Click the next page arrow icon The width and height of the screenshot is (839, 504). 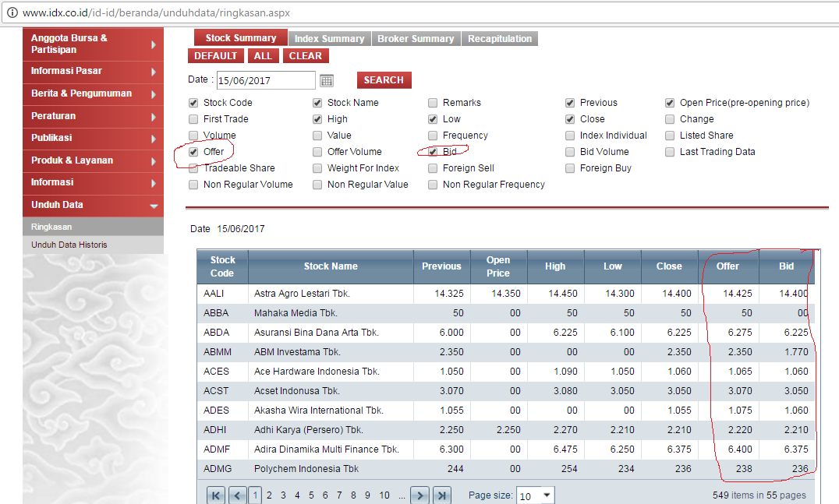pos(420,495)
